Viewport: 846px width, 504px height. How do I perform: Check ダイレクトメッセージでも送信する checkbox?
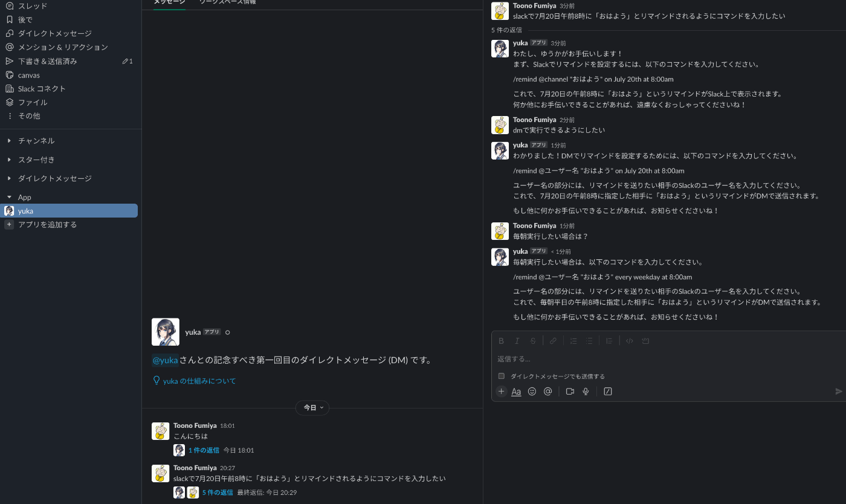(x=502, y=376)
